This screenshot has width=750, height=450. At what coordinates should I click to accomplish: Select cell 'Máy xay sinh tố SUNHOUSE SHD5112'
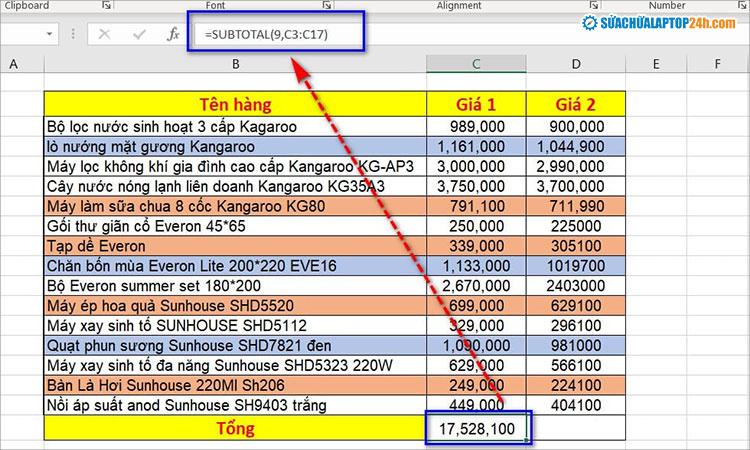tap(235, 326)
